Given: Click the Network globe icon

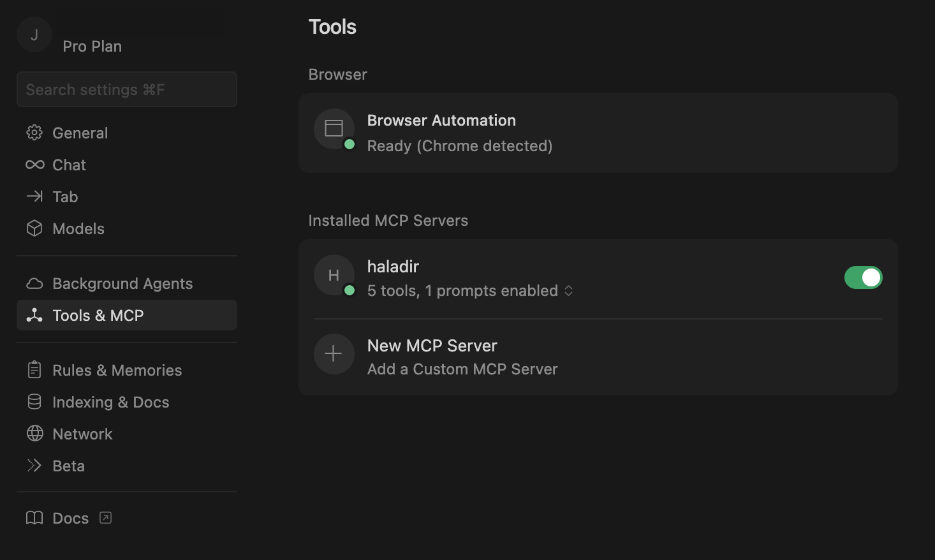Looking at the screenshot, I should [x=34, y=434].
